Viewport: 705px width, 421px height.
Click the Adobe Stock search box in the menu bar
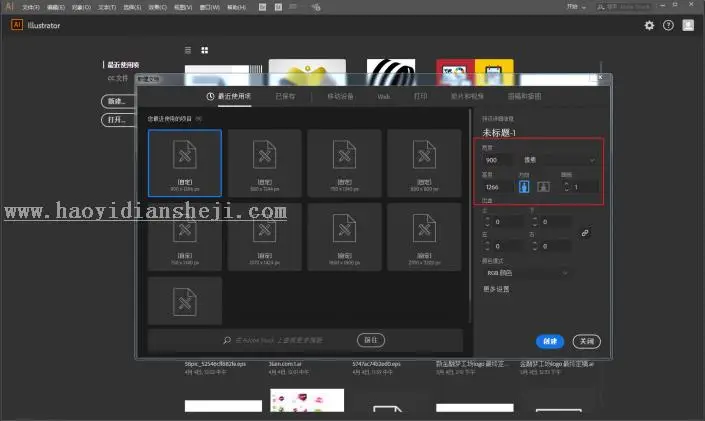click(x=625, y=7)
